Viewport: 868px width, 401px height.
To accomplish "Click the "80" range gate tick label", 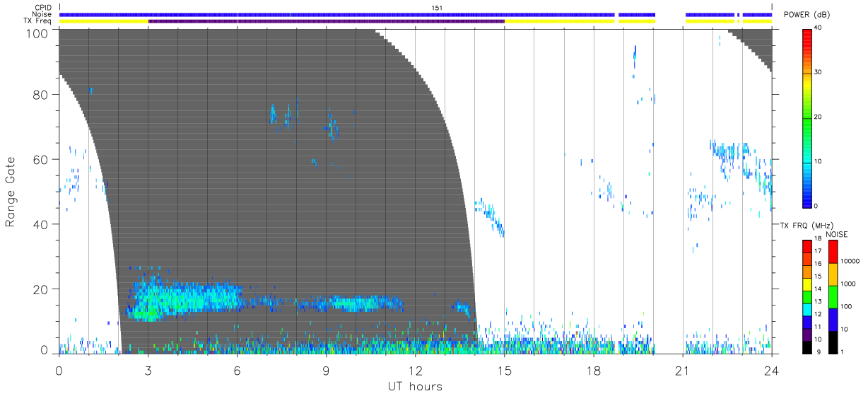I will [x=40, y=94].
